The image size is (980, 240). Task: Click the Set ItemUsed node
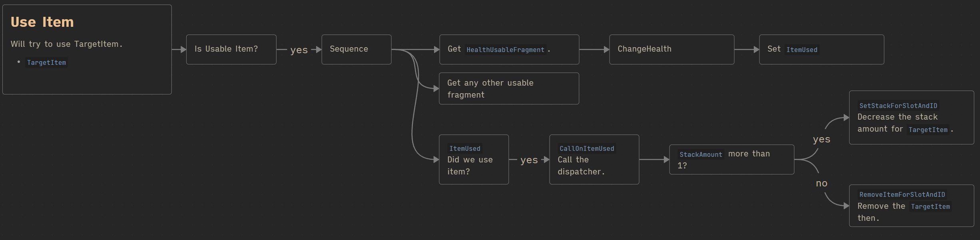coord(821,49)
